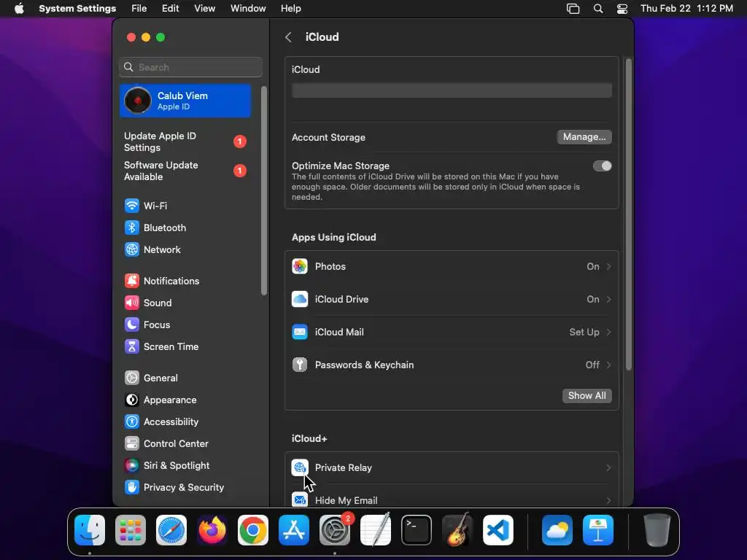Image resolution: width=747 pixels, height=560 pixels.
Task: Launch Terminal from the Dock
Action: [417, 530]
